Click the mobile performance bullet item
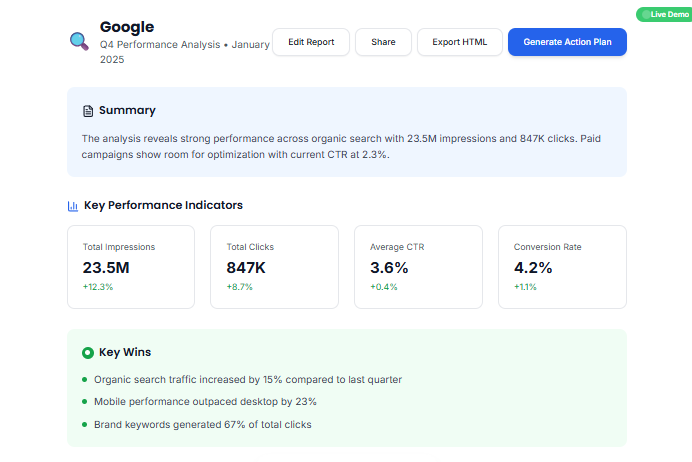 (205, 401)
